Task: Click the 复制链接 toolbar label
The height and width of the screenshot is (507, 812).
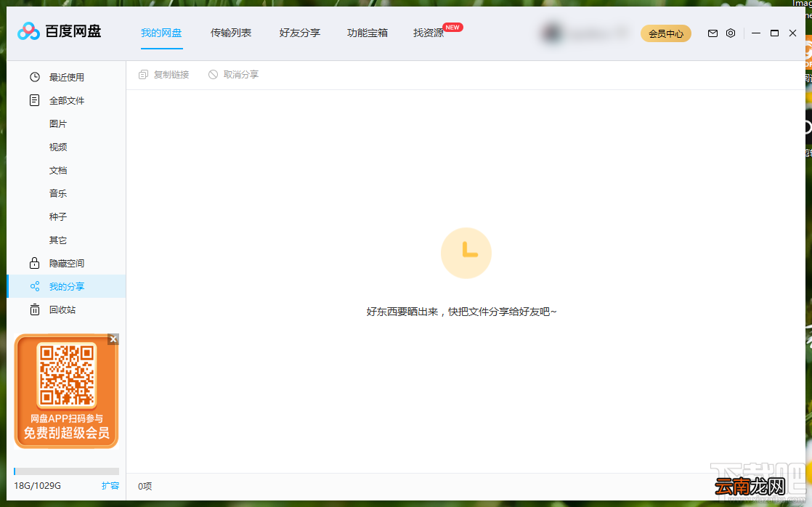Action: point(171,75)
